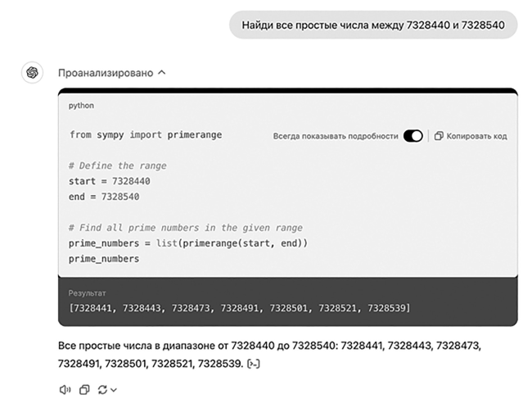The height and width of the screenshot is (408, 532).
Task: Click the user message bubble about простые числа
Action: (x=373, y=25)
